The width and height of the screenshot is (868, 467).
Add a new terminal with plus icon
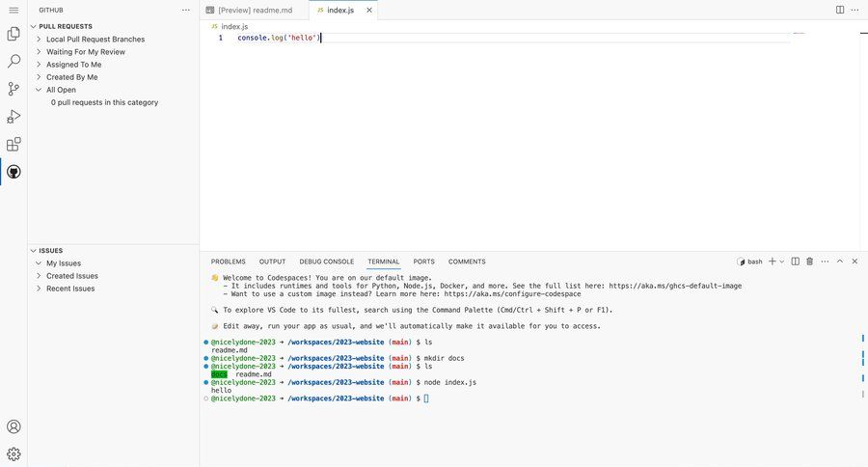click(x=773, y=261)
